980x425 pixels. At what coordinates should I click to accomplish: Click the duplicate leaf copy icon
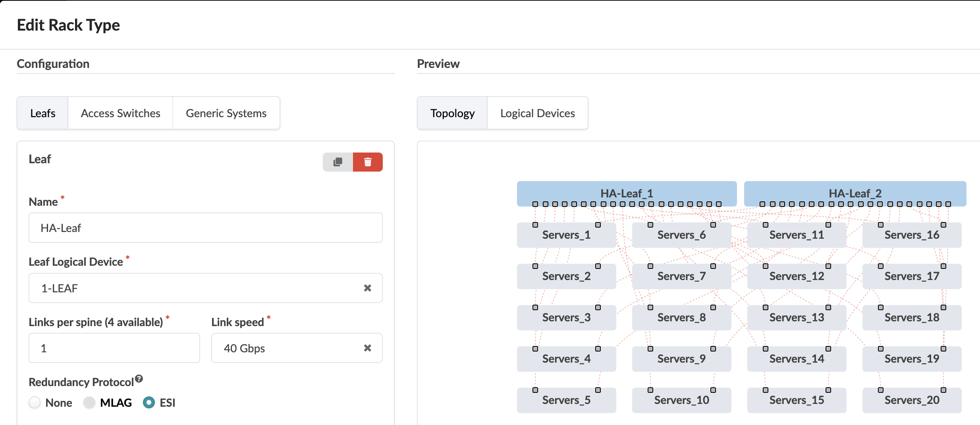[x=338, y=162]
